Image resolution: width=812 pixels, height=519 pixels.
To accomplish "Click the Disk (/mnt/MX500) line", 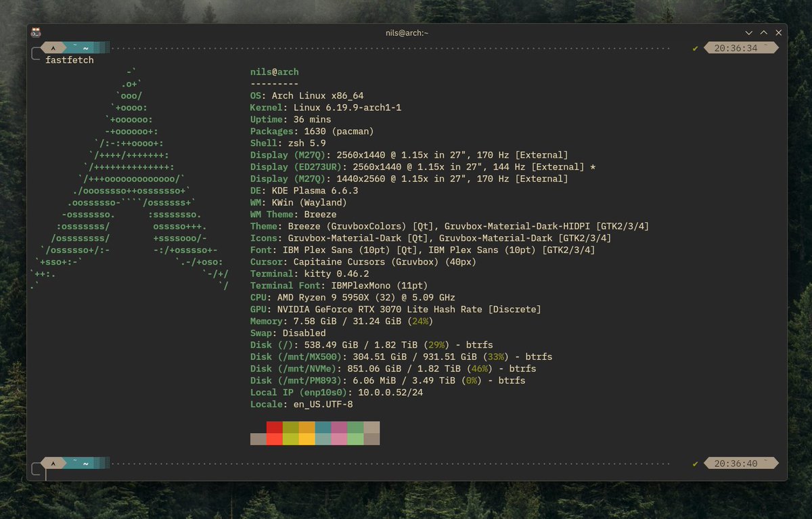I will 401,357.
